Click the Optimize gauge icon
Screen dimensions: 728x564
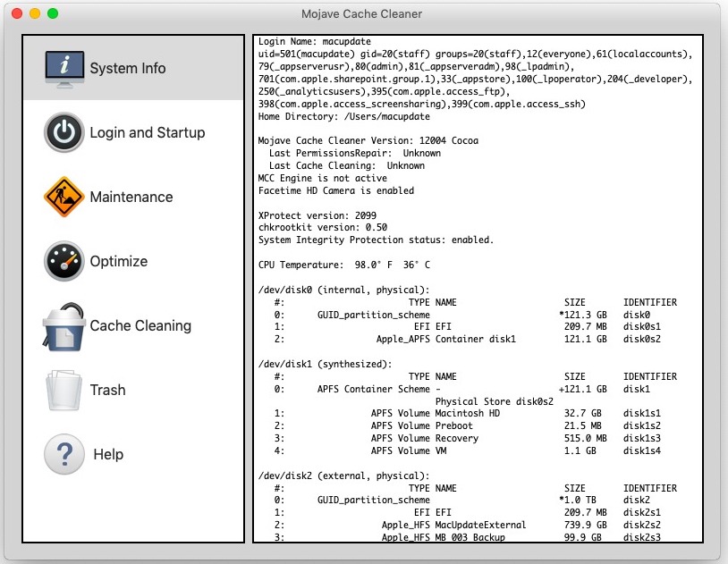64,261
